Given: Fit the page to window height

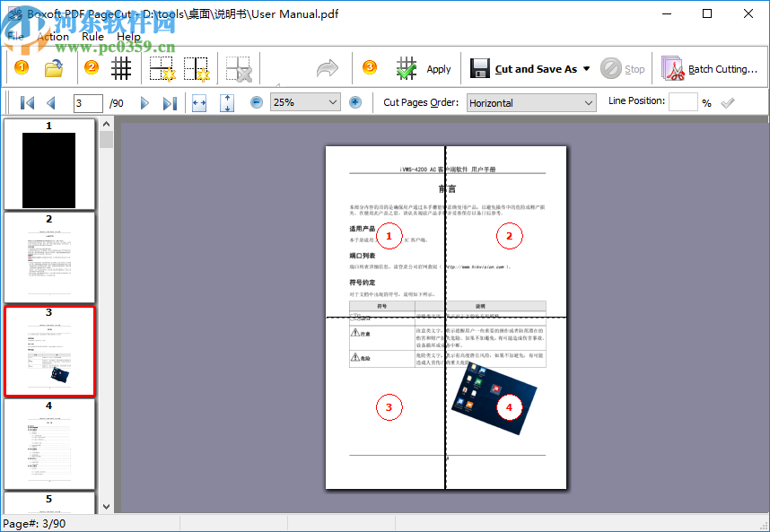Looking at the screenshot, I should pos(227,102).
